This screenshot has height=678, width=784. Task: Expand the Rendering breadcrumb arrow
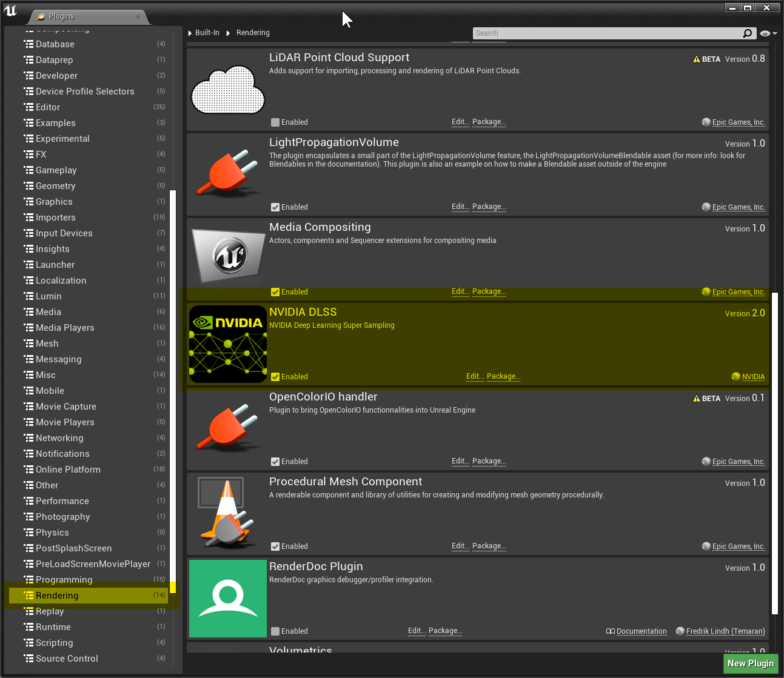point(229,33)
